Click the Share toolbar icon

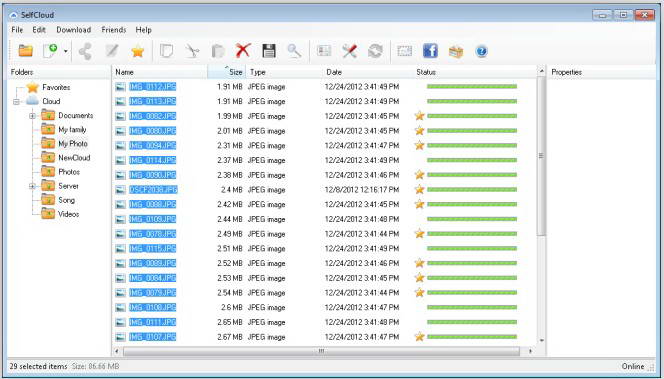tap(86, 51)
